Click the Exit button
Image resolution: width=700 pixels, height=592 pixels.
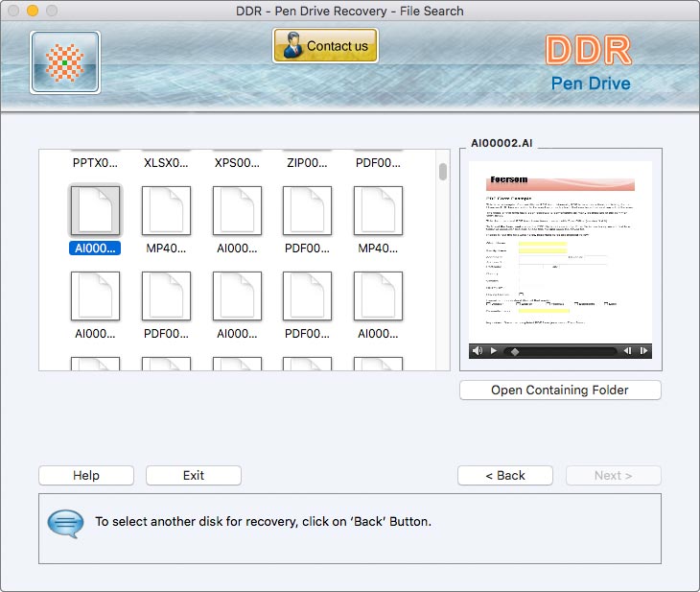click(x=194, y=475)
